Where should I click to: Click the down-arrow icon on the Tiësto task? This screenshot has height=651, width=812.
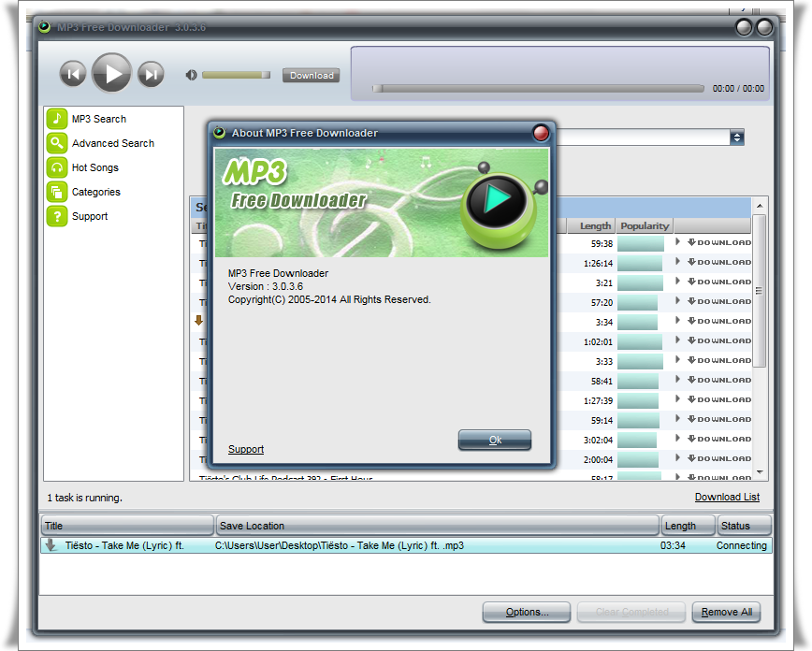pos(51,544)
